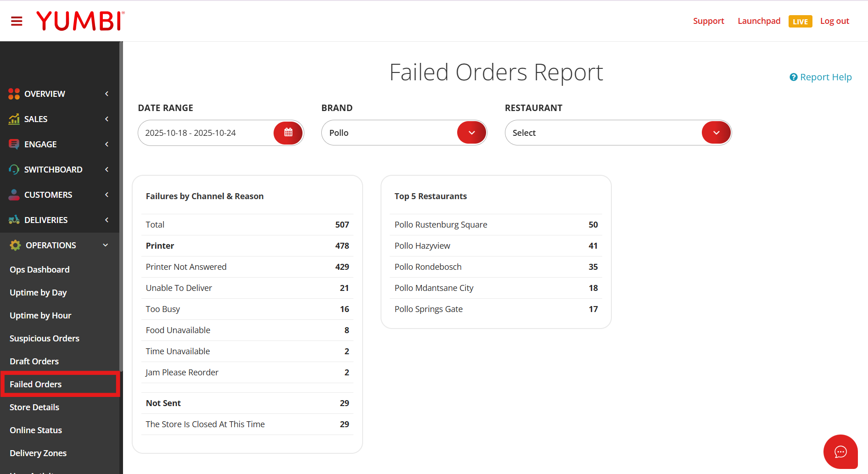Click the Sales chart icon in sidebar
The width and height of the screenshot is (868, 474).
[x=14, y=119]
